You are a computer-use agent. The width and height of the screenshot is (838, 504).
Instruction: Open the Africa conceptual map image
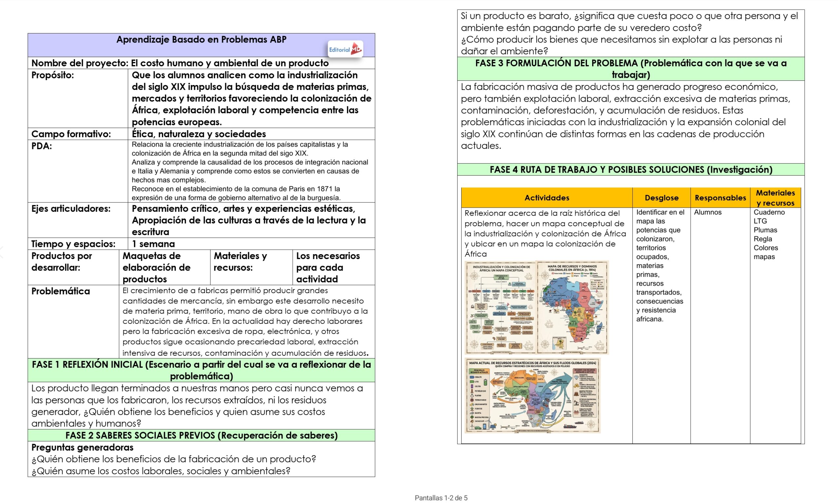500,307
